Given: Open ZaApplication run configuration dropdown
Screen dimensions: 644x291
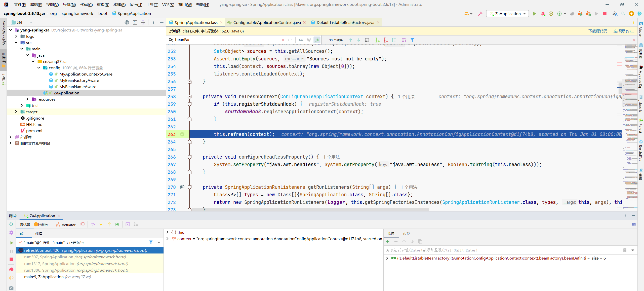Looking at the screenshot, I should pyautogui.click(x=508, y=14).
